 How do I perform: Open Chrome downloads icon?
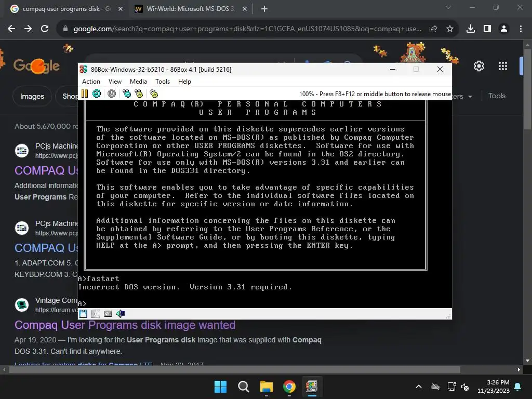[471, 29]
